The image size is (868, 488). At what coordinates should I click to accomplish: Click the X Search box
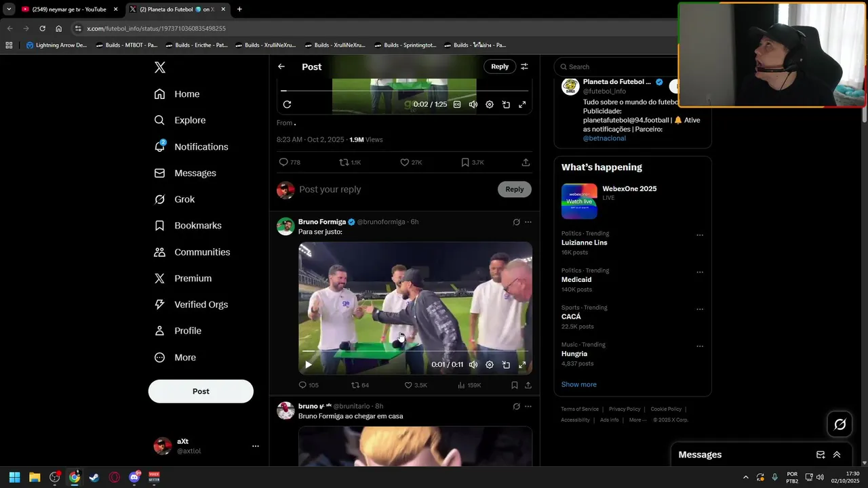[x=617, y=66]
